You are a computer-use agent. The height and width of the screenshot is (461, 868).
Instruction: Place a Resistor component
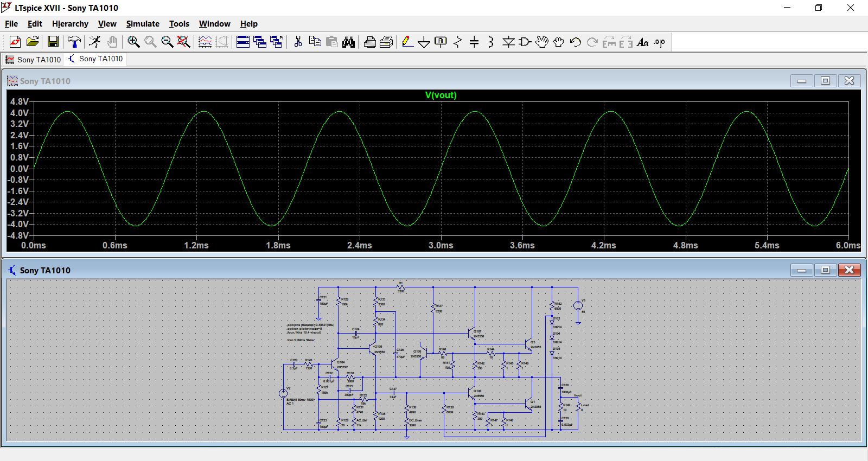[458, 42]
